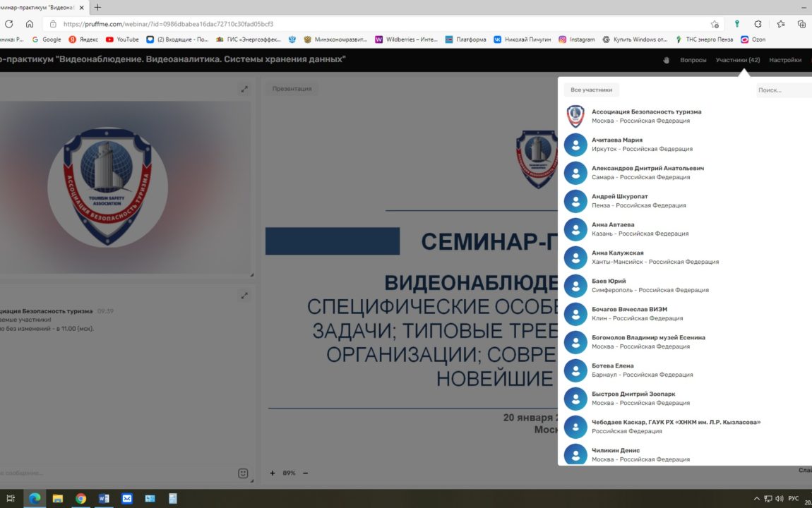Zoom in presentation with plus icon
812x508 pixels.
[x=273, y=473]
